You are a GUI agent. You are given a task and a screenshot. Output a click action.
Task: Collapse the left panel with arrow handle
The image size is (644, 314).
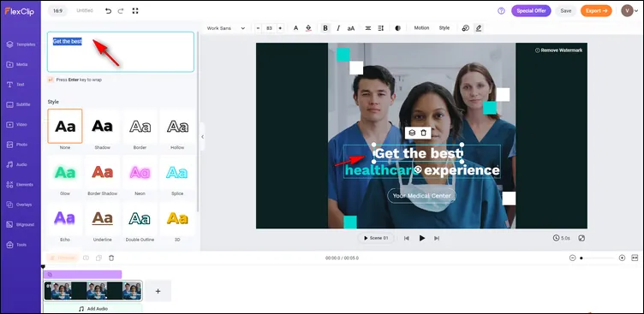click(x=202, y=137)
